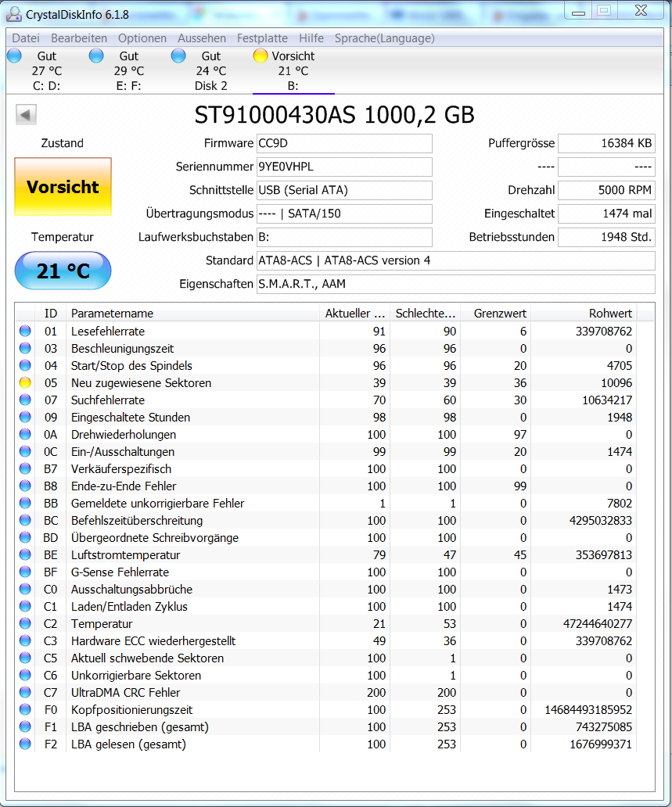Screen dimensions: 672x807
Task: Select the B: Vorsicht disk tab
Action: tap(293, 70)
